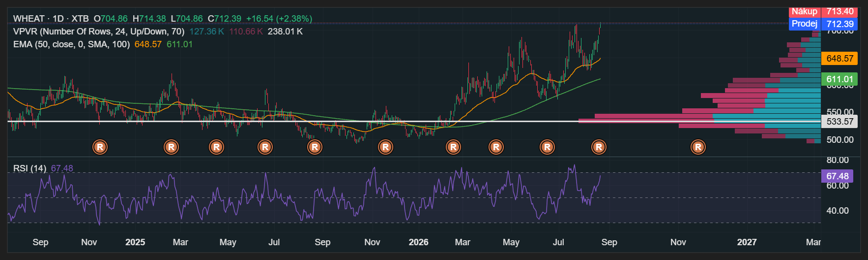Click the purple 67.48 RSI axis label
This screenshot has height=260, width=868.
pyautogui.click(x=837, y=176)
